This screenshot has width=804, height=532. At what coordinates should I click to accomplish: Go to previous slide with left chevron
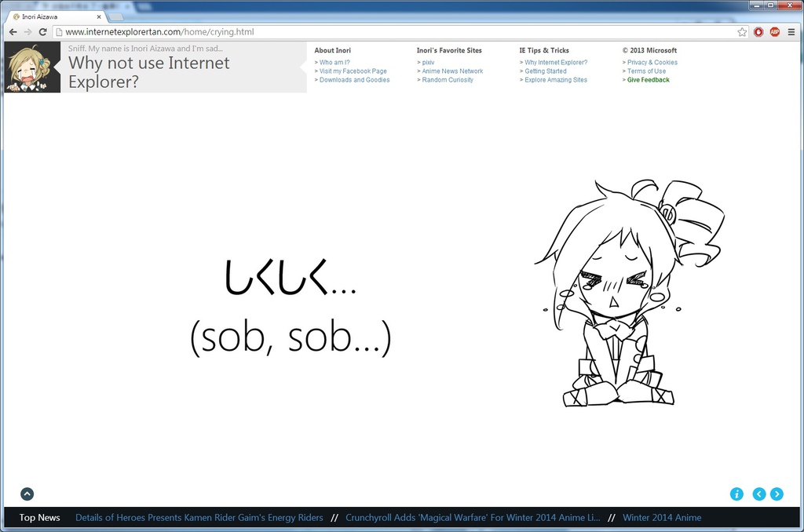click(759, 494)
